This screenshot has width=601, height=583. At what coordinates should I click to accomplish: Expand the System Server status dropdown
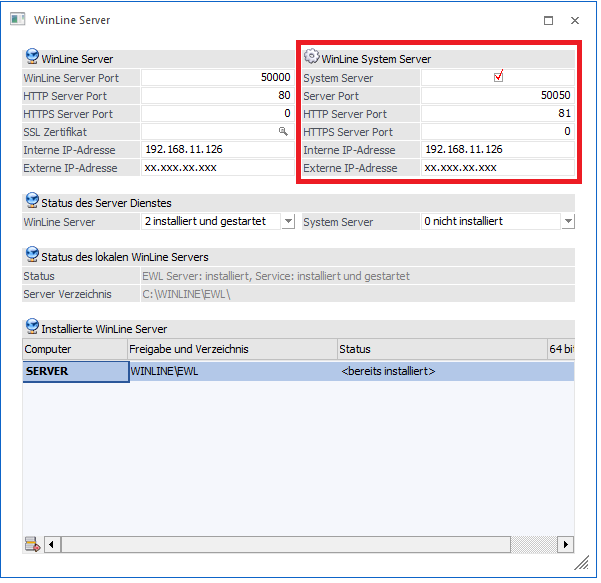tap(568, 221)
